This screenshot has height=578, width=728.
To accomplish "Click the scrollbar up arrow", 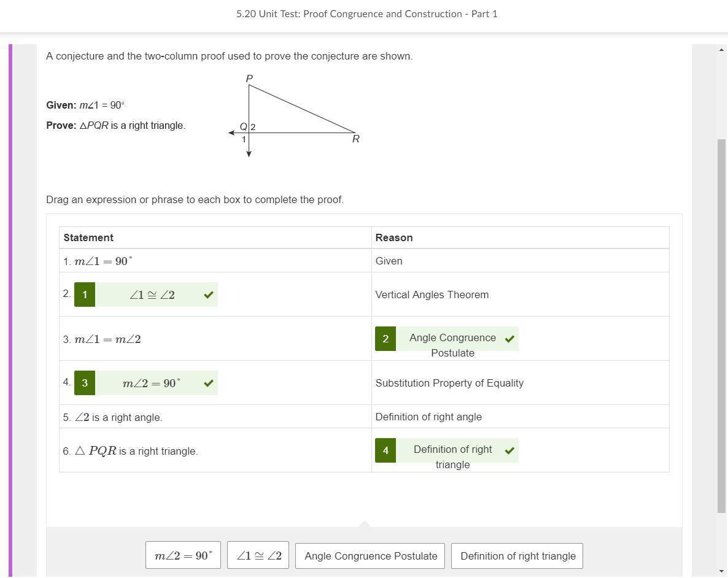I will (721, 50).
